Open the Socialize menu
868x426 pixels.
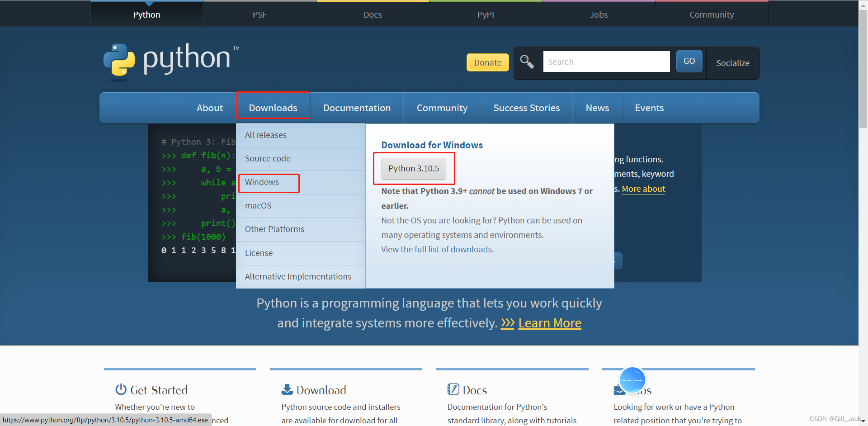733,63
